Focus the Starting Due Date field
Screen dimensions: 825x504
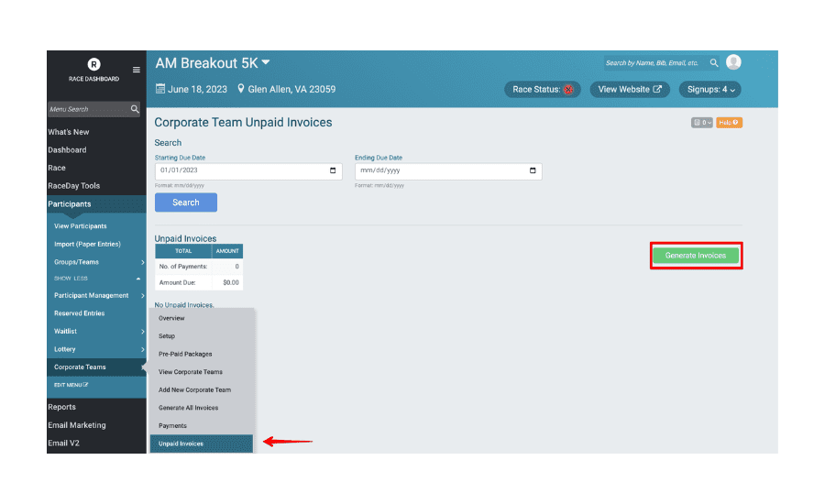click(x=248, y=171)
